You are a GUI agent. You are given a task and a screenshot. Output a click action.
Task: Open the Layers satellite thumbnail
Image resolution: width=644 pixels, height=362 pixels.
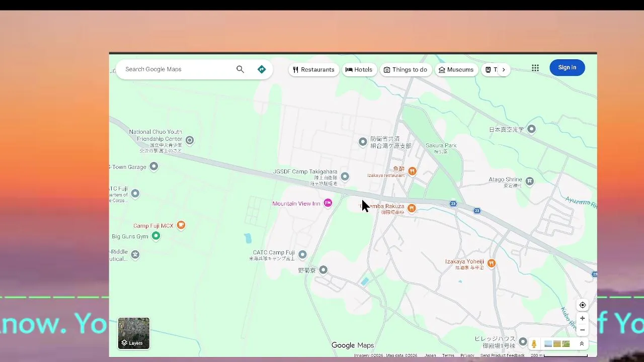pyautogui.click(x=134, y=333)
